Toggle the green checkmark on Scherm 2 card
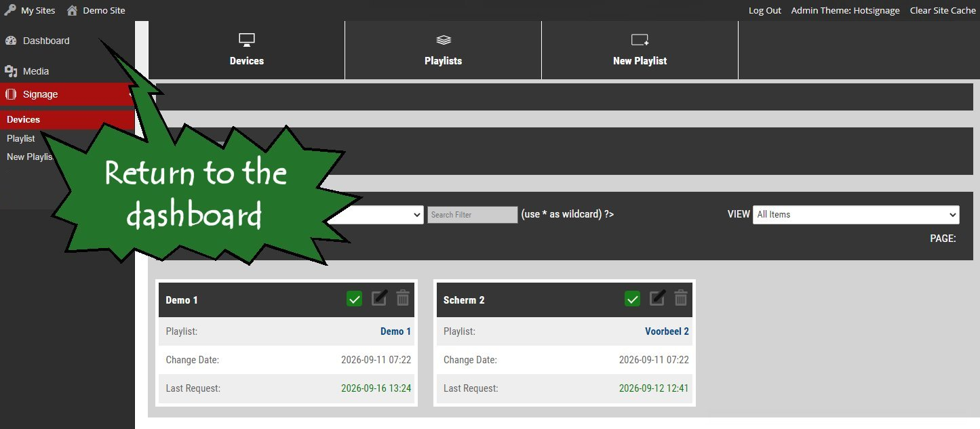The width and height of the screenshot is (980, 429). coord(632,299)
